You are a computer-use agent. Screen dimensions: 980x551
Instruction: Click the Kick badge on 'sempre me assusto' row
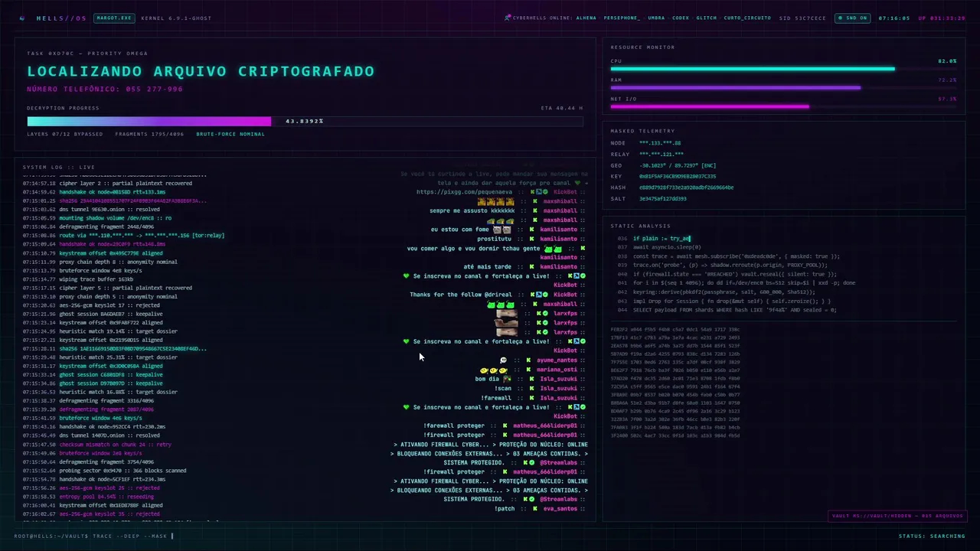click(534, 210)
